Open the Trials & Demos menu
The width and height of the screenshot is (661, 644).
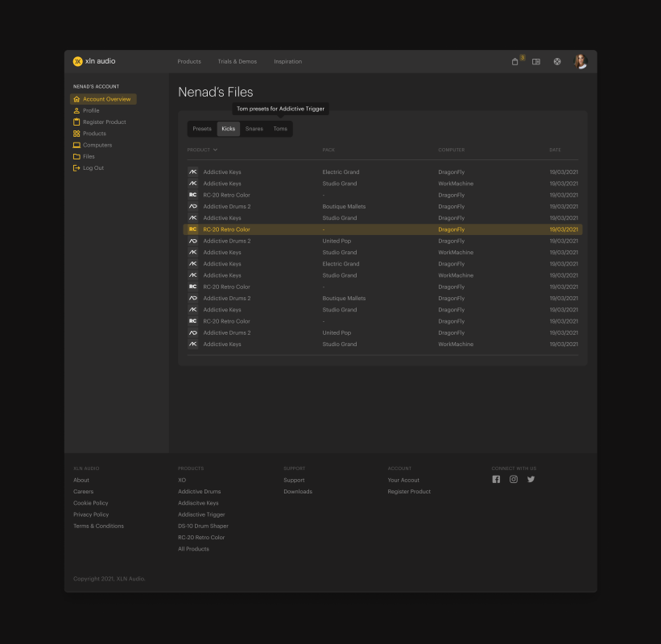pyautogui.click(x=237, y=62)
